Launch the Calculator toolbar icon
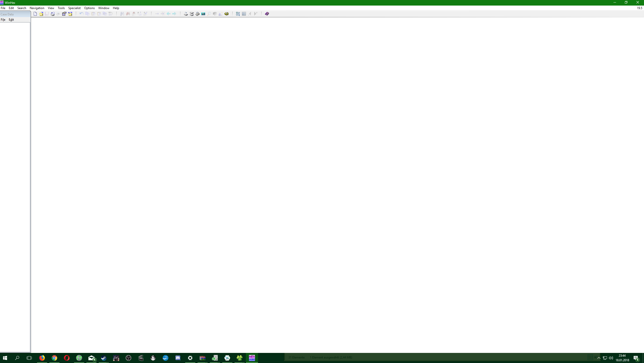 [203, 14]
